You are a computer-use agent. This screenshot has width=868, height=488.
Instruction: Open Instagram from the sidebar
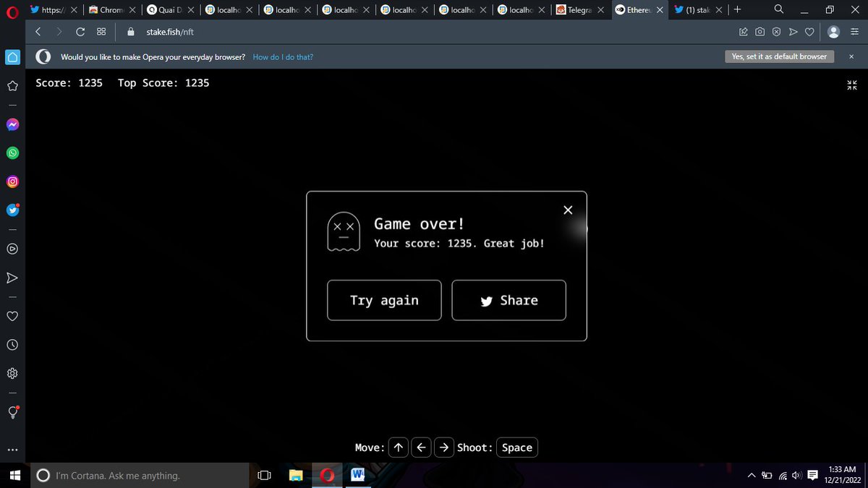[x=12, y=181]
